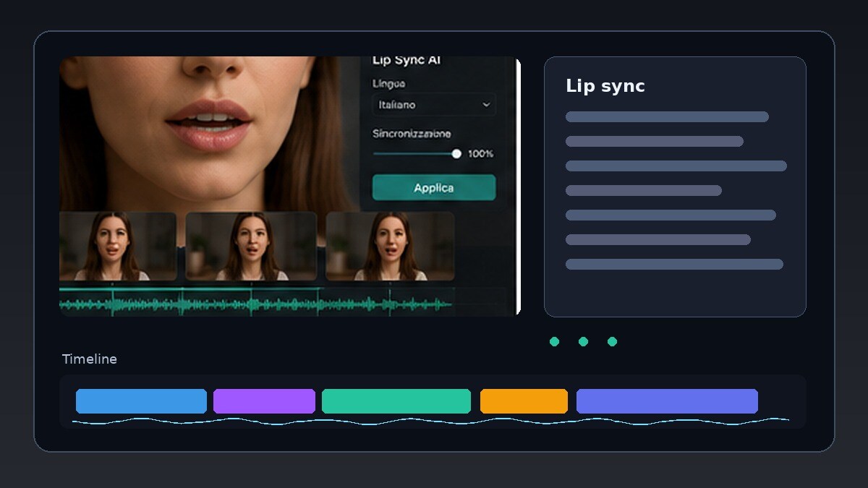Click the Lip sync heading
This screenshot has height=488, width=868.
(605, 86)
